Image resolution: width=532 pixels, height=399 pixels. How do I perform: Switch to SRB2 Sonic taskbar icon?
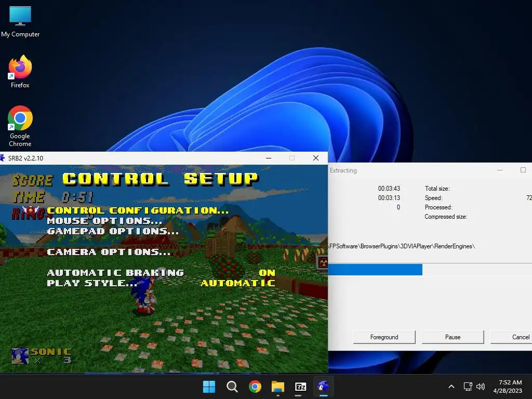click(323, 387)
